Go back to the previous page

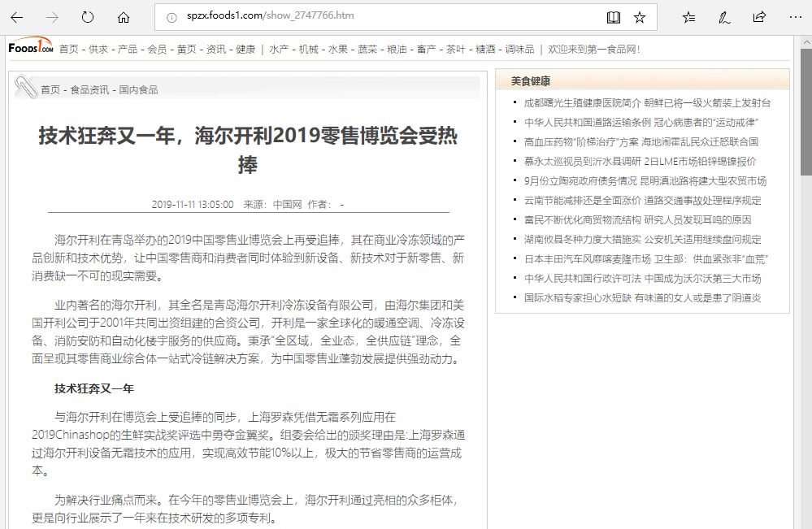pos(17,18)
